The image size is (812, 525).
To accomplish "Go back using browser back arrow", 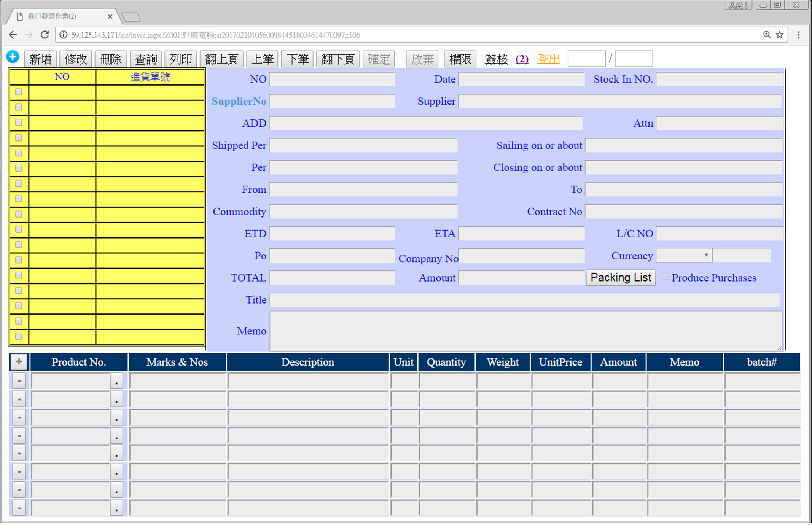I will (x=13, y=35).
